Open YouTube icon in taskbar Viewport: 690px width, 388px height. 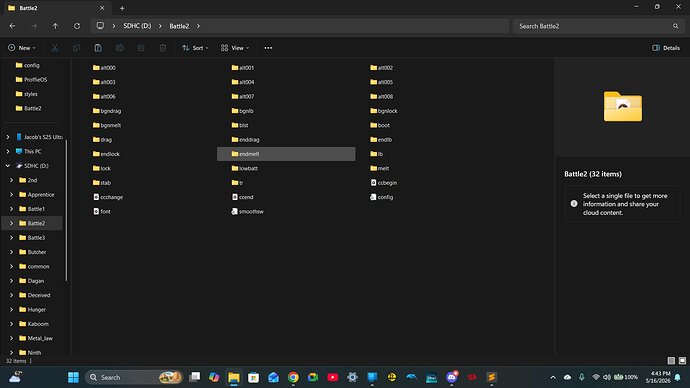(333, 377)
